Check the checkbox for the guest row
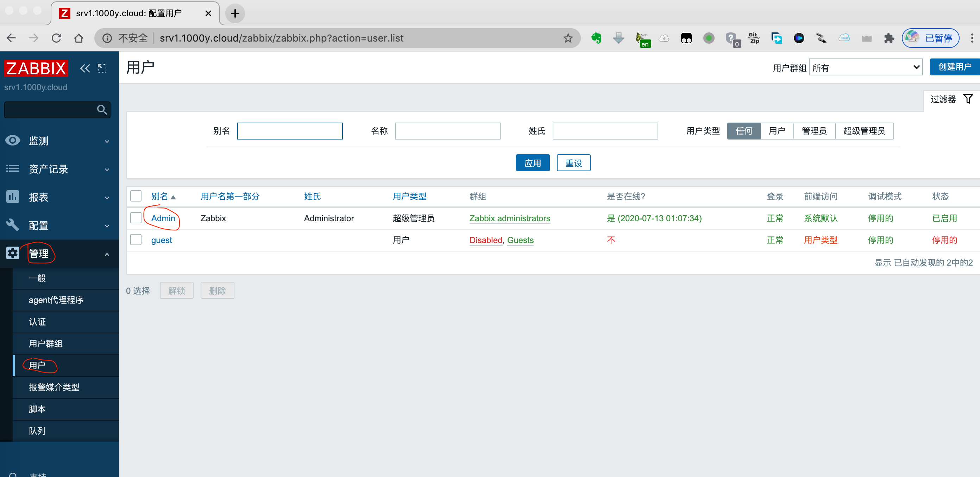 click(136, 240)
